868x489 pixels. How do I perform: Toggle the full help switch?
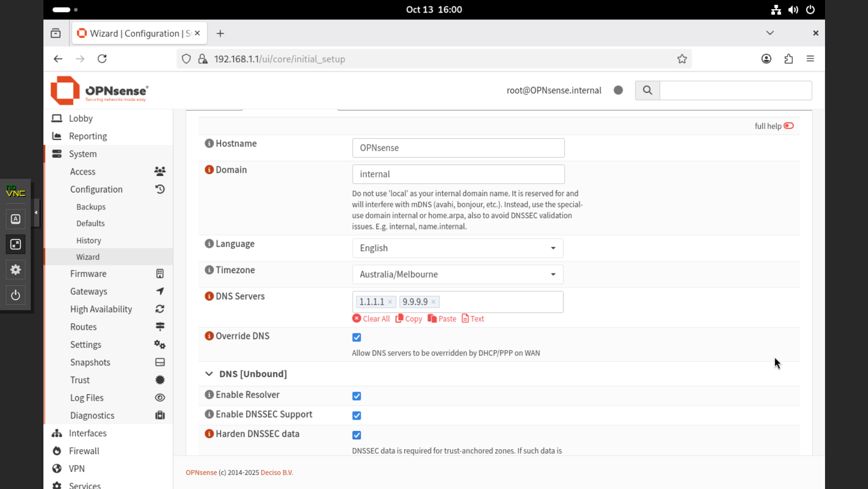pyautogui.click(x=788, y=126)
